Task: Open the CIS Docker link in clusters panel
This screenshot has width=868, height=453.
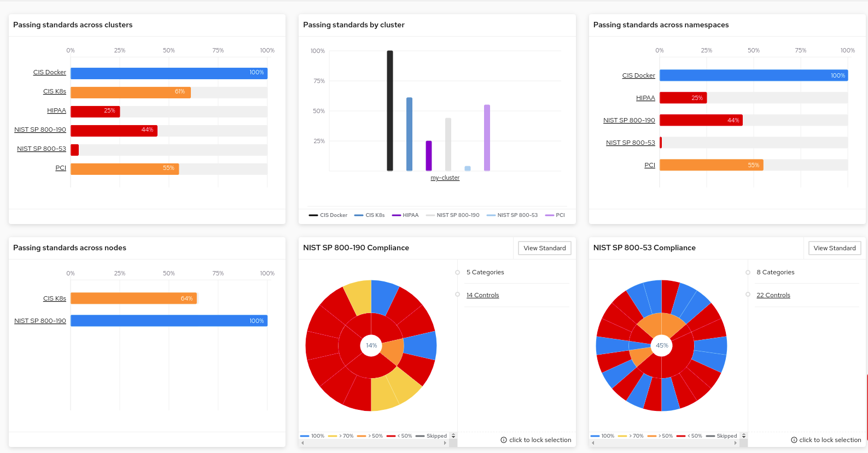Action: point(49,72)
